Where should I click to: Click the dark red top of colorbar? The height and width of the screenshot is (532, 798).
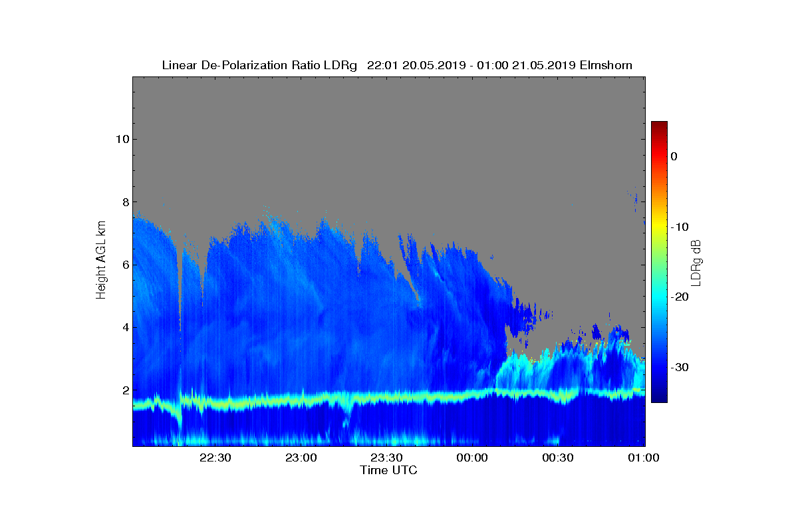coord(659,125)
